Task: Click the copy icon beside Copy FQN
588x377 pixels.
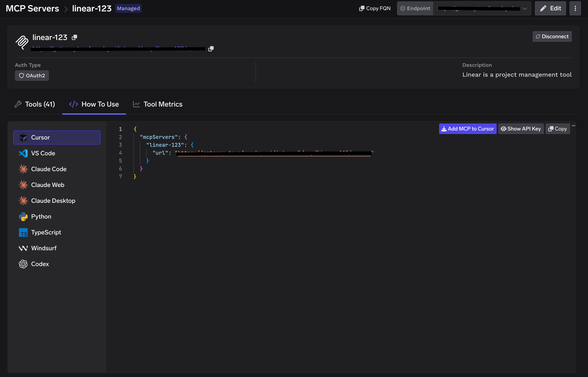Action: click(x=361, y=8)
